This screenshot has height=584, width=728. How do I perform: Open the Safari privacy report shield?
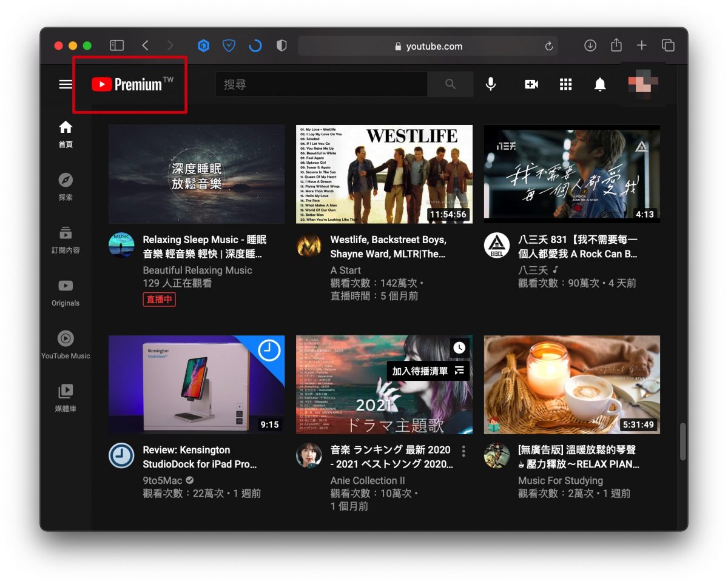[x=281, y=45]
